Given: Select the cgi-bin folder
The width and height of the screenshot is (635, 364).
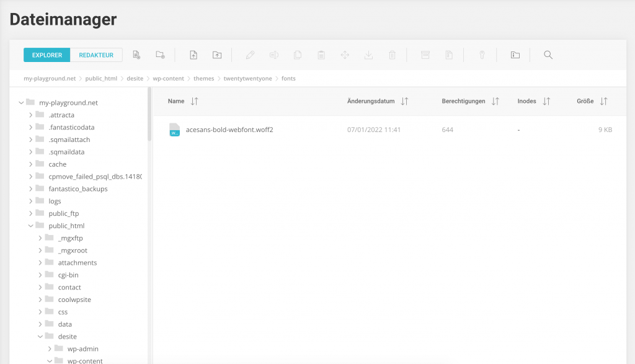Looking at the screenshot, I should [68, 275].
